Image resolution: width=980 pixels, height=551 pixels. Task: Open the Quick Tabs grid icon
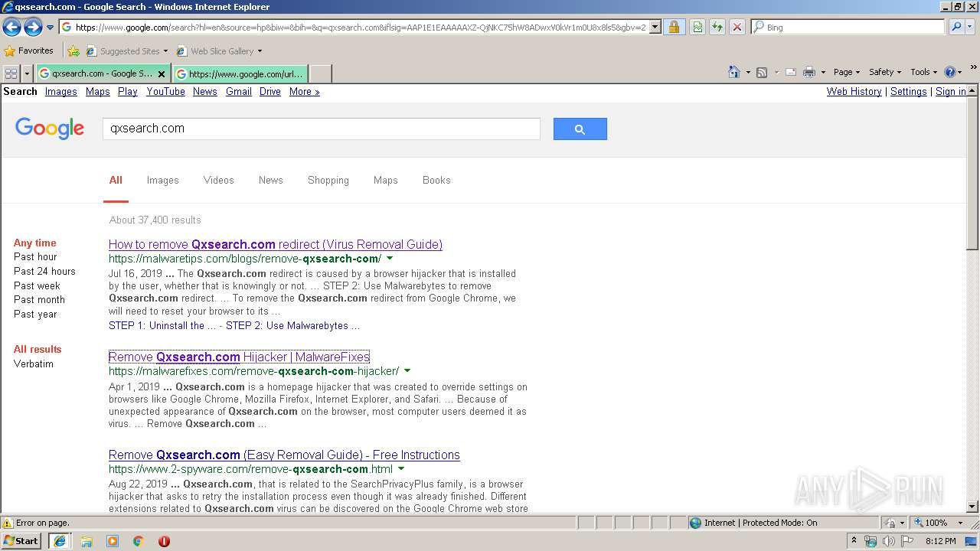point(11,73)
